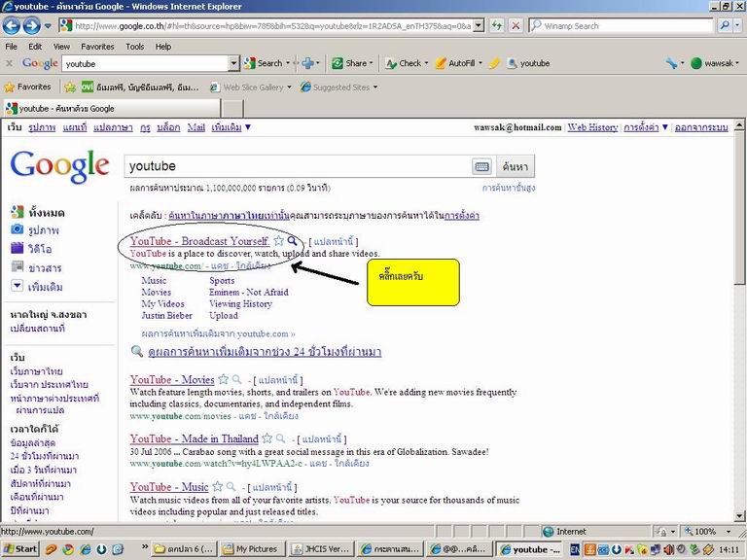The height and width of the screenshot is (560, 747).
Task: Open the File menu
Action: (11, 47)
